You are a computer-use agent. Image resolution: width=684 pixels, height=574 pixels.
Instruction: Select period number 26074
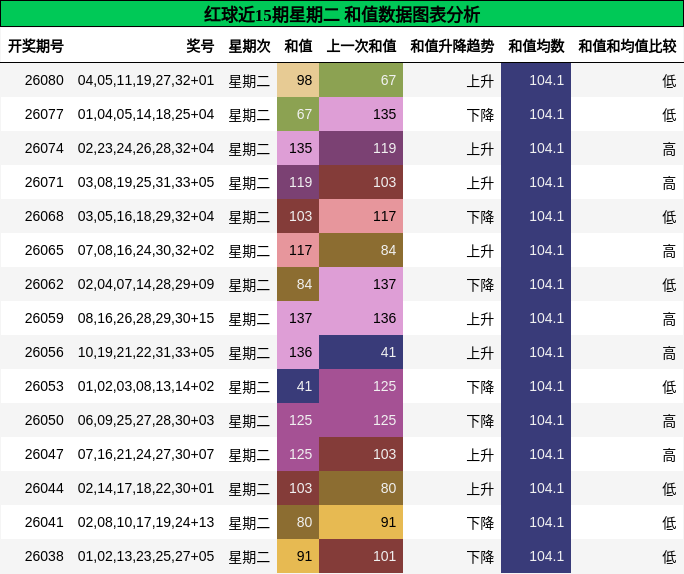44,148
